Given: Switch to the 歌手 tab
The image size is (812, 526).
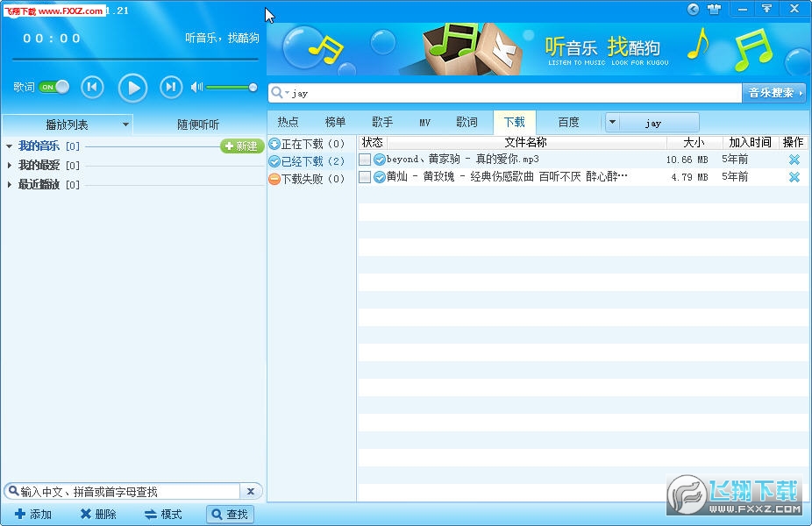Looking at the screenshot, I should point(381,122).
